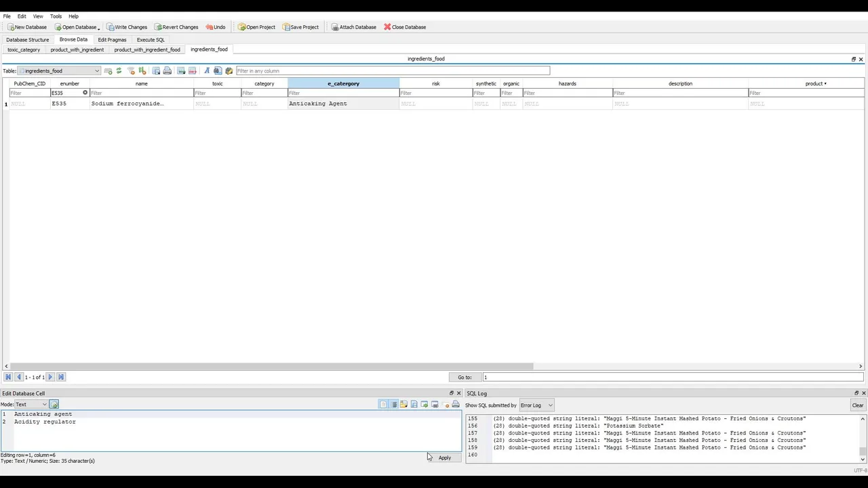
Task: Click the Write Changes toolbar icon
Action: [x=110, y=27]
